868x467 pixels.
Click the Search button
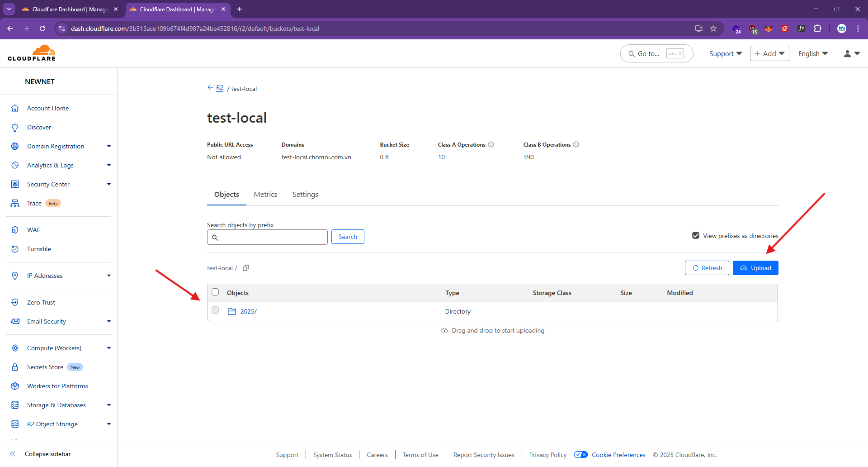pos(348,237)
